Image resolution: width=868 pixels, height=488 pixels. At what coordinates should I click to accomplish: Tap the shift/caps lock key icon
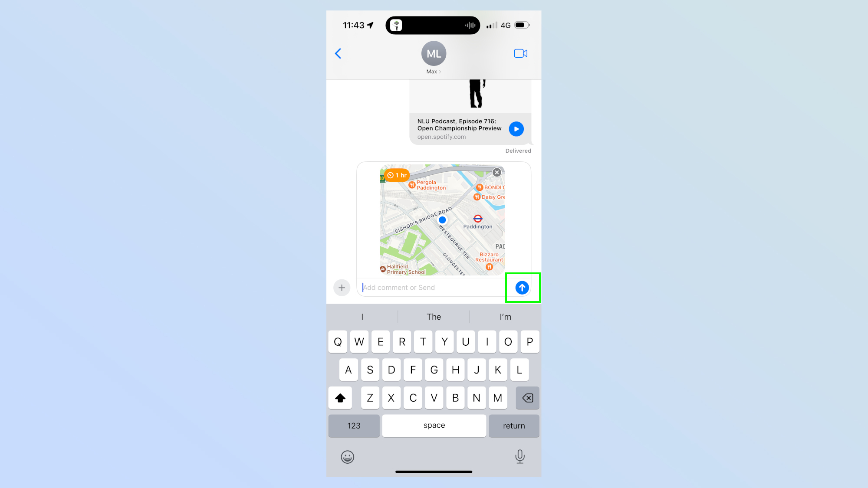pyautogui.click(x=340, y=397)
